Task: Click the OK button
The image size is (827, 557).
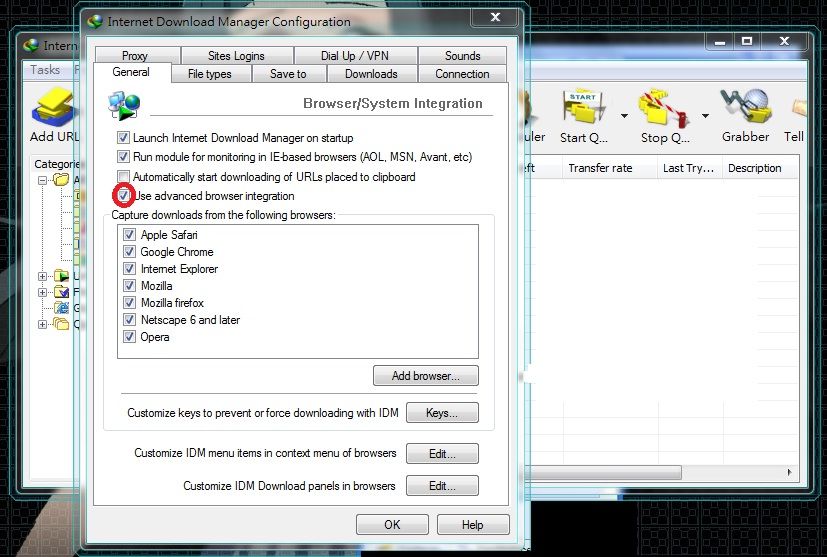Action: coord(392,524)
